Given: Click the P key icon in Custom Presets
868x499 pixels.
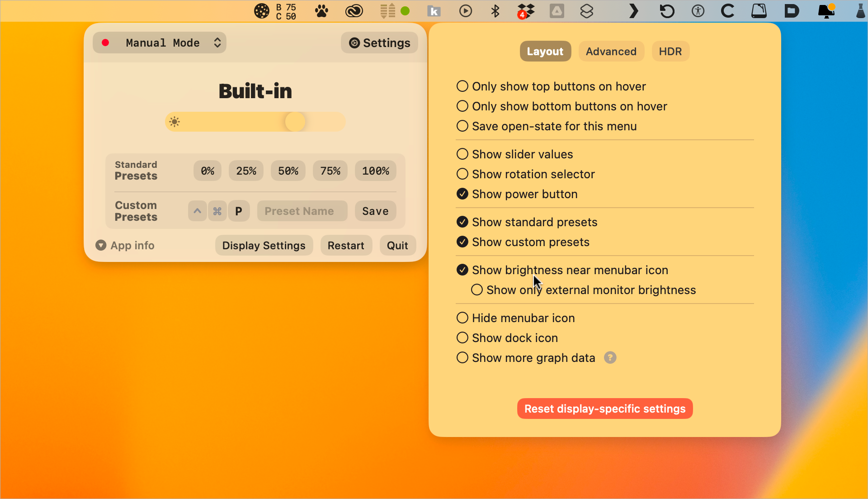Looking at the screenshot, I should [239, 211].
